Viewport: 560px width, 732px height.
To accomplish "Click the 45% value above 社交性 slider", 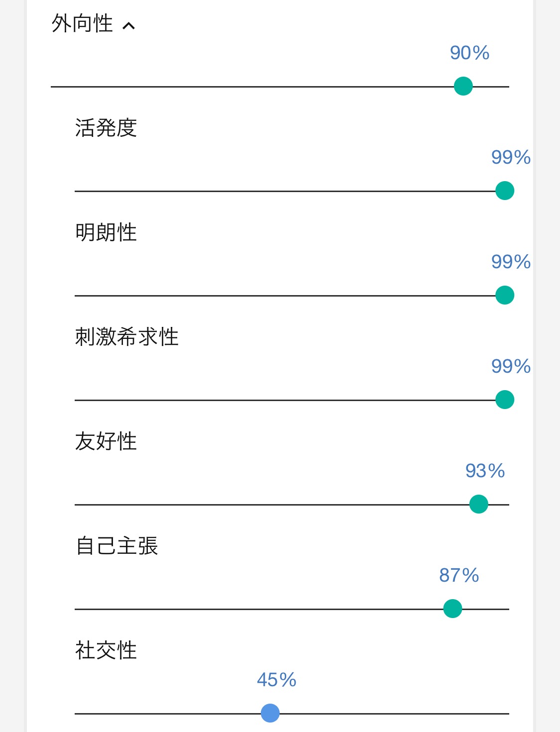I will tap(276, 680).
